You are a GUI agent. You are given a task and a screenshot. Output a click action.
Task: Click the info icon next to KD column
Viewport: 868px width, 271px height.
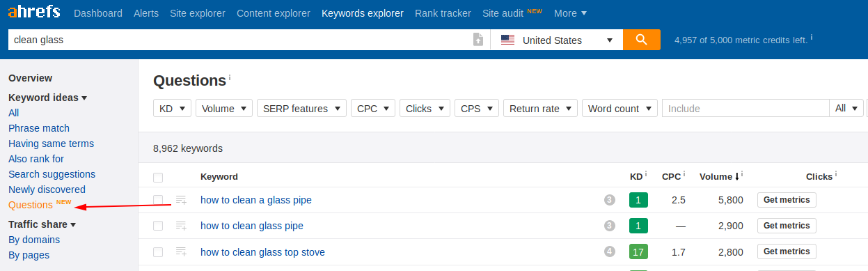(646, 173)
